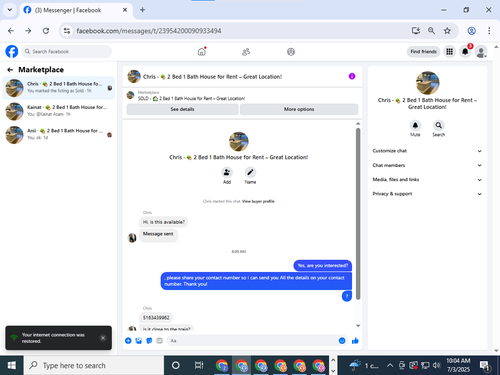The width and height of the screenshot is (500, 375).
Task: Reload the page in Chrome
Action: [x=46, y=31]
